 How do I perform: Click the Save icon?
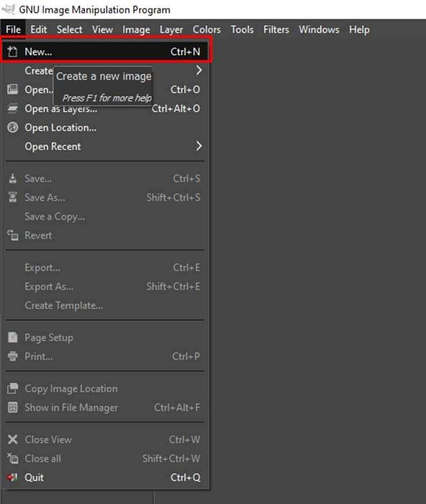(x=13, y=179)
